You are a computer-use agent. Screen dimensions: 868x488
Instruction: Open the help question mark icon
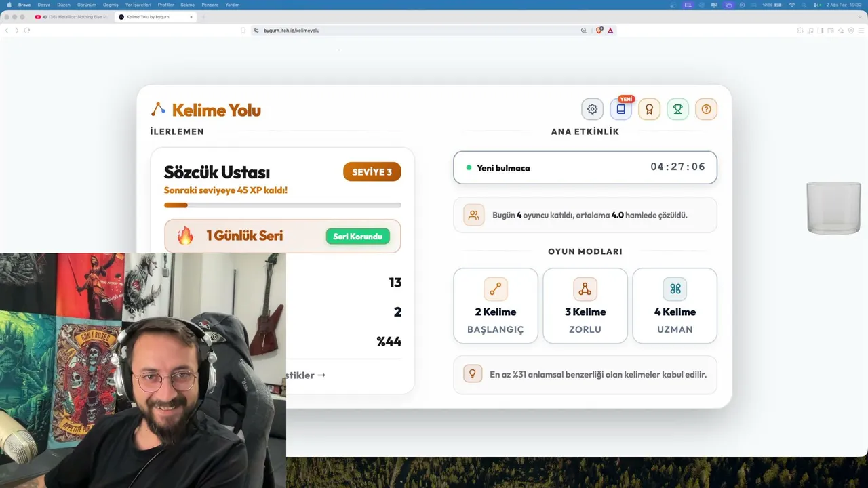706,109
